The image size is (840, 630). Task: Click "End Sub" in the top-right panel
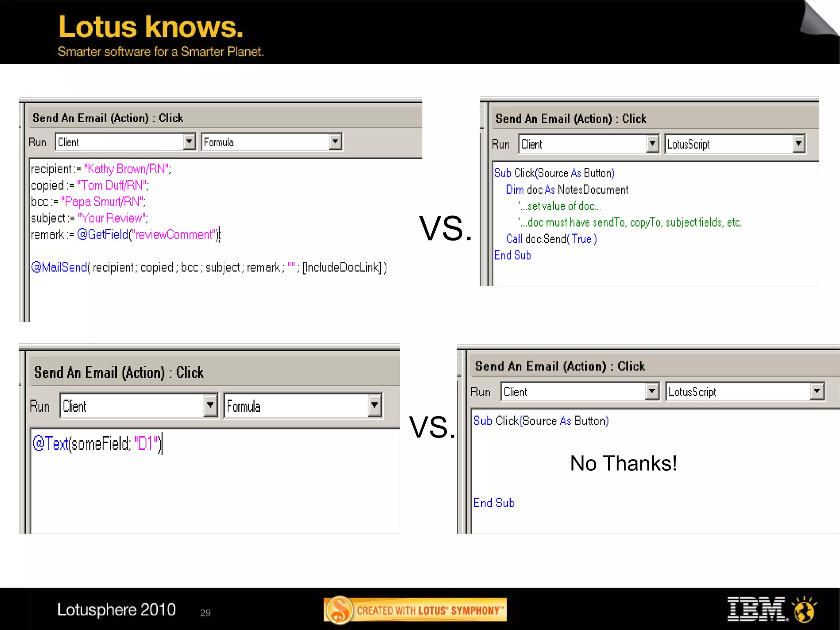coord(513,255)
